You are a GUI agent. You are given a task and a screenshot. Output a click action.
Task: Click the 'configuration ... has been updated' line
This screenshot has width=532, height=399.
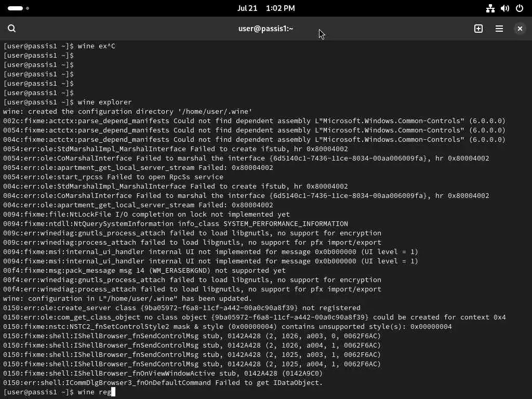(128, 299)
